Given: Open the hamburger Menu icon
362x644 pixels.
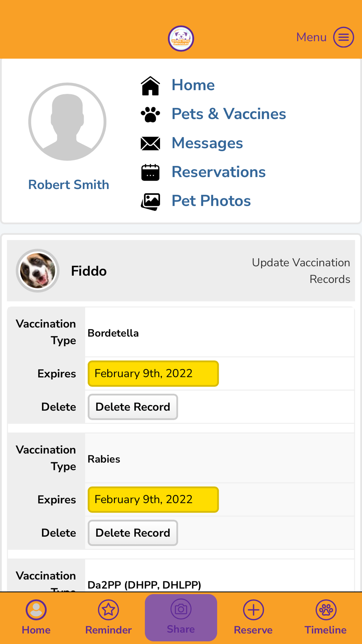Looking at the screenshot, I should pos(343,37).
